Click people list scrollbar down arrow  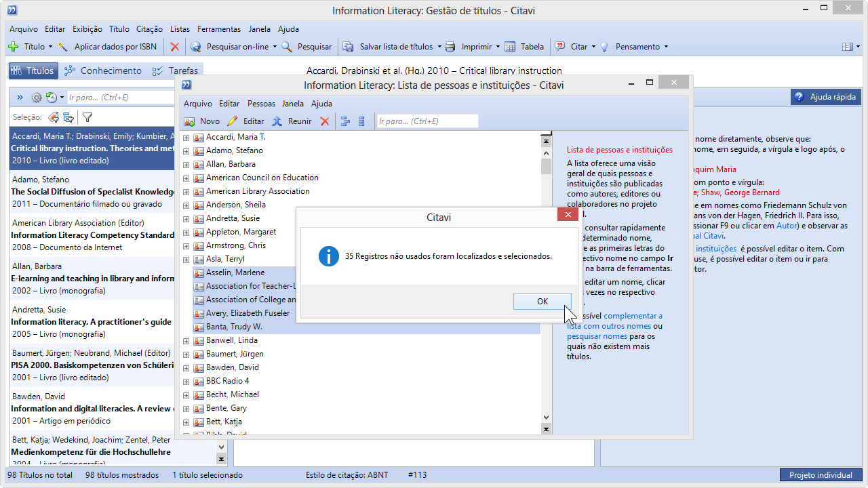click(546, 418)
